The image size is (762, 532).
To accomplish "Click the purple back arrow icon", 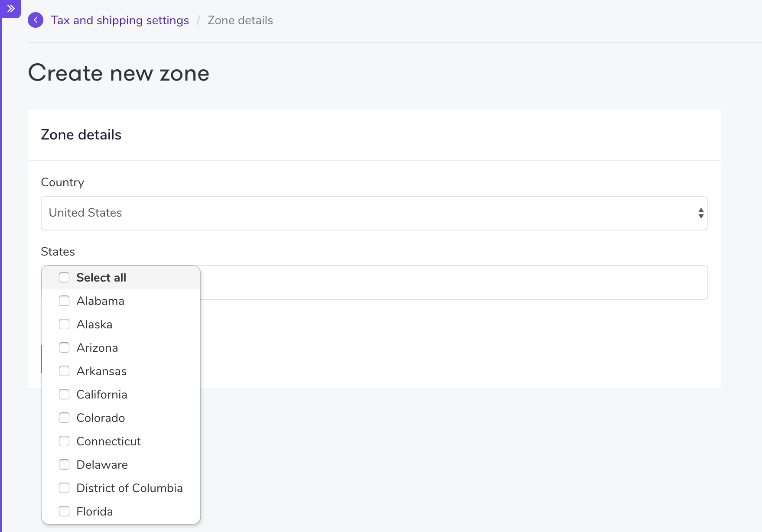I will point(36,20).
